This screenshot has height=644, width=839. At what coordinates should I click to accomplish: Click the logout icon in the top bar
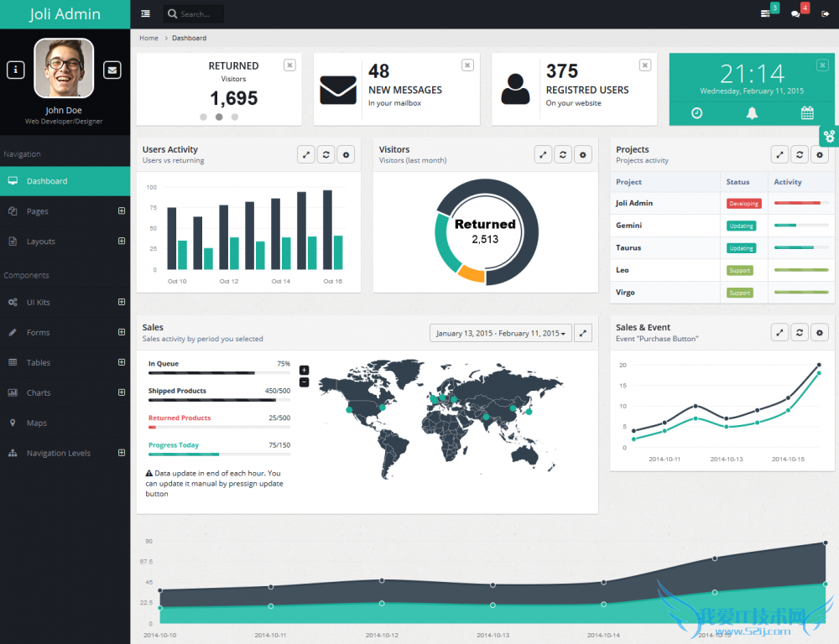click(x=825, y=13)
